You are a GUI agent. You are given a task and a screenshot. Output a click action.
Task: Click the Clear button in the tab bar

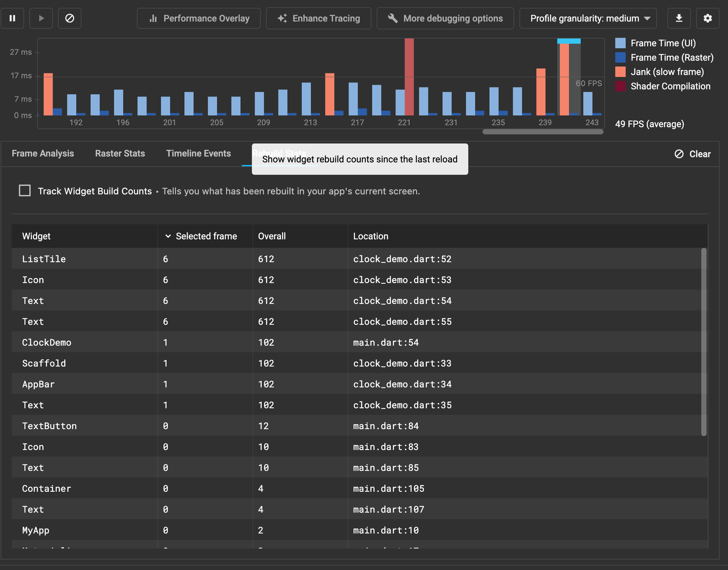693,154
